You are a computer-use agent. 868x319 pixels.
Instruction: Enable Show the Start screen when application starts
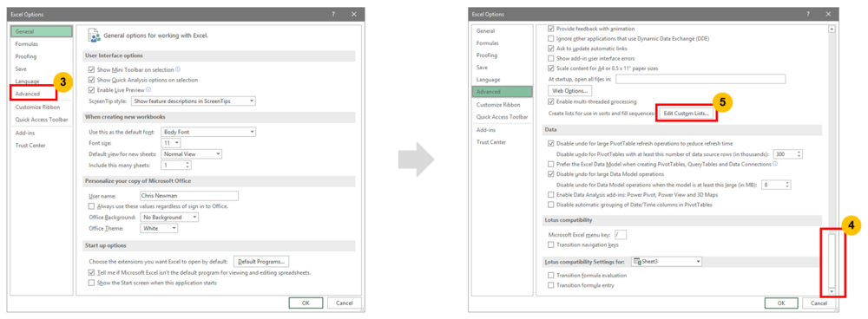[x=92, y=283]
